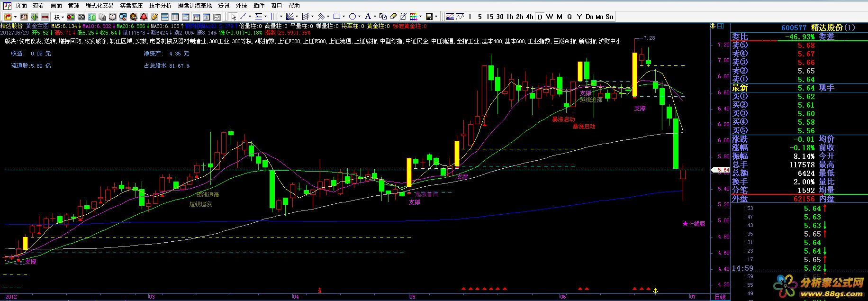Expand dropdown arrow beside the open-folder icon
868x301 pixels.
(15, 17)
